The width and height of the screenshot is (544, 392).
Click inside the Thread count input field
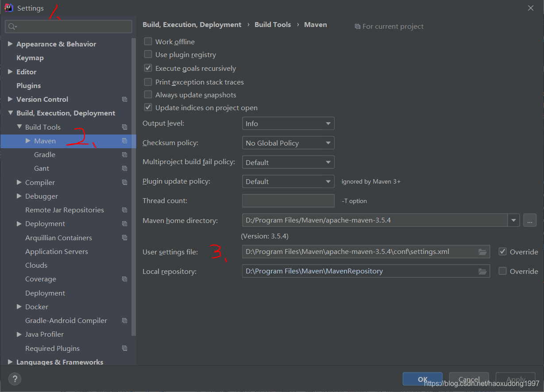288,200
